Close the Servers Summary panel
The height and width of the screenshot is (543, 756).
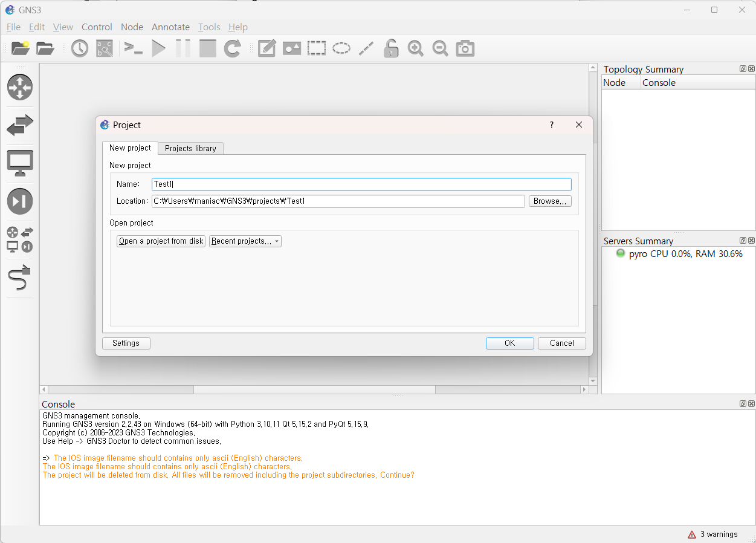751,241
